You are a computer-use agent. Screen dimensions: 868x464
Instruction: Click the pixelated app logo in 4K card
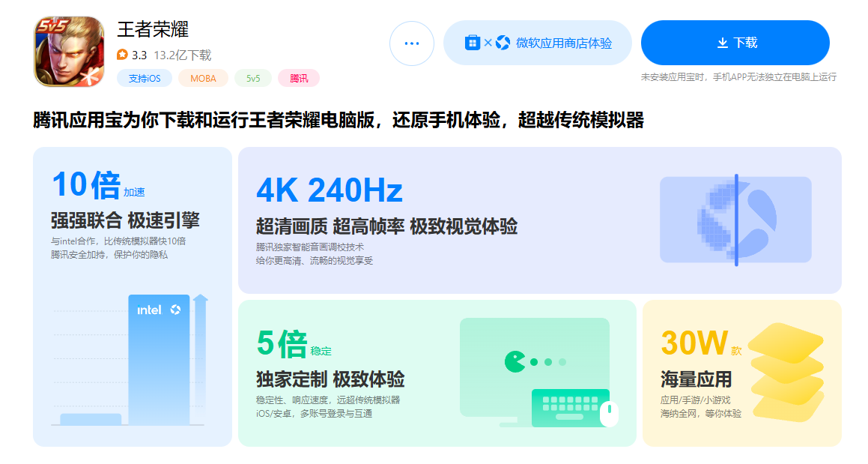pyautogui.click(x=735, y=220)
